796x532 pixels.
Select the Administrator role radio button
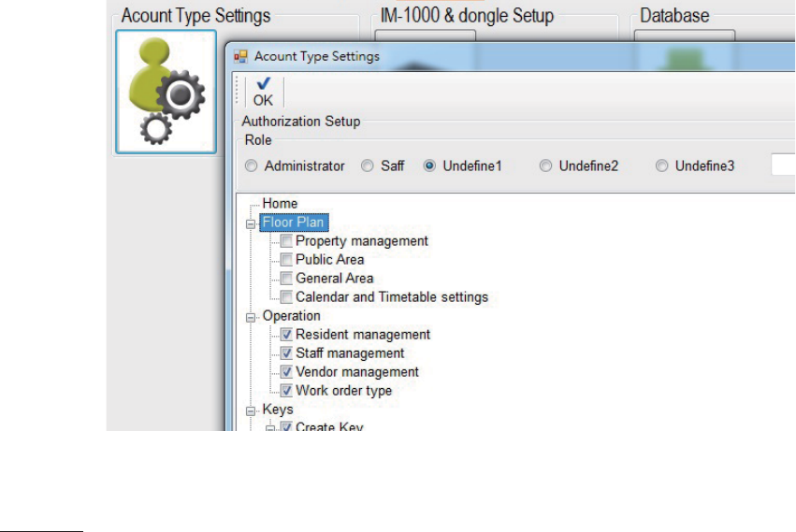click(x=251, y=166)
